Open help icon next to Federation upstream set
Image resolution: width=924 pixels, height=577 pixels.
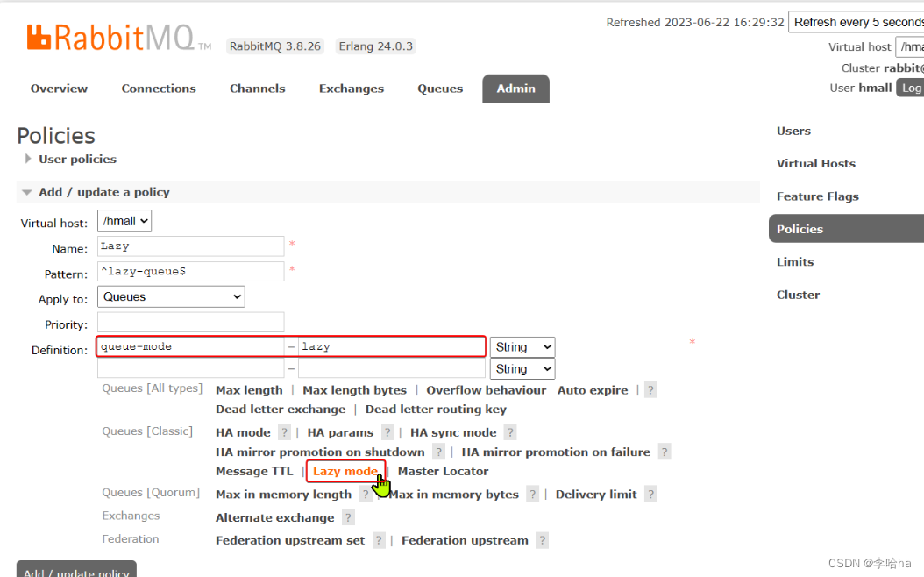pos(379,540)
